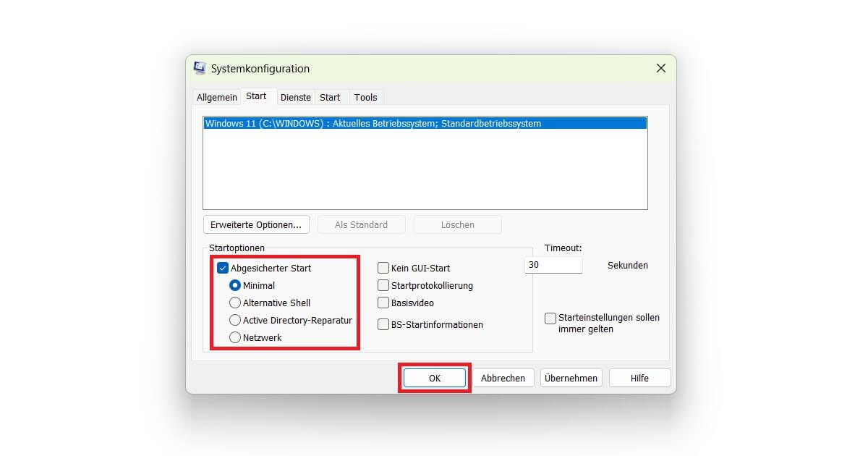This screenshot has height=456, width=868.
Task: Enable the Basisvideo option
Action: tap(383, 303)
